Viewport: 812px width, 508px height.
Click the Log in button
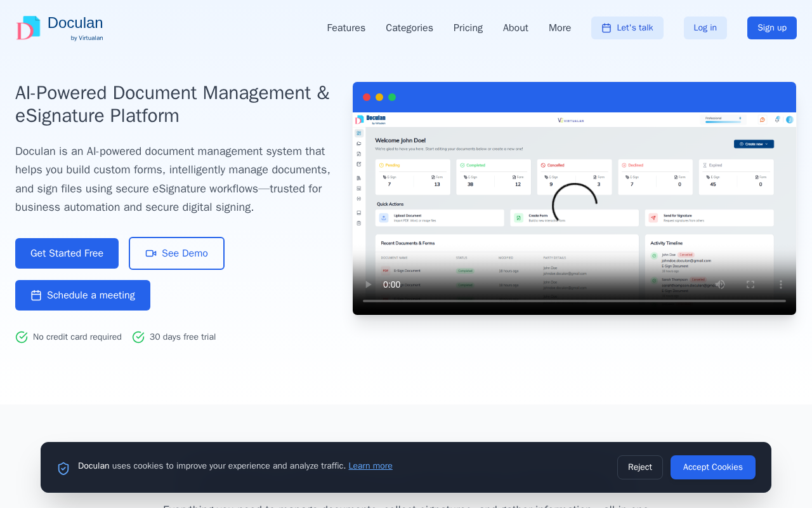pyautogui.click(x=705, y=28)
